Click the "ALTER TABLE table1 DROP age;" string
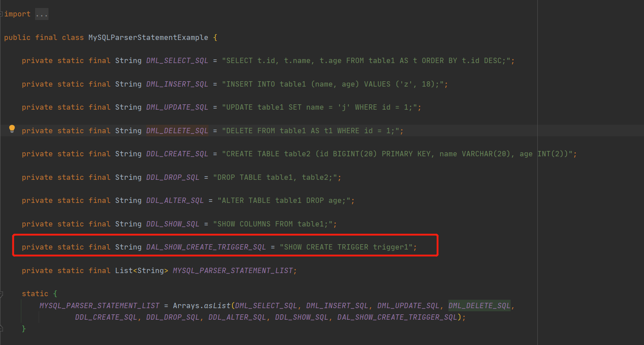This screenshot has height=345, width=644. tap(284, 201)
